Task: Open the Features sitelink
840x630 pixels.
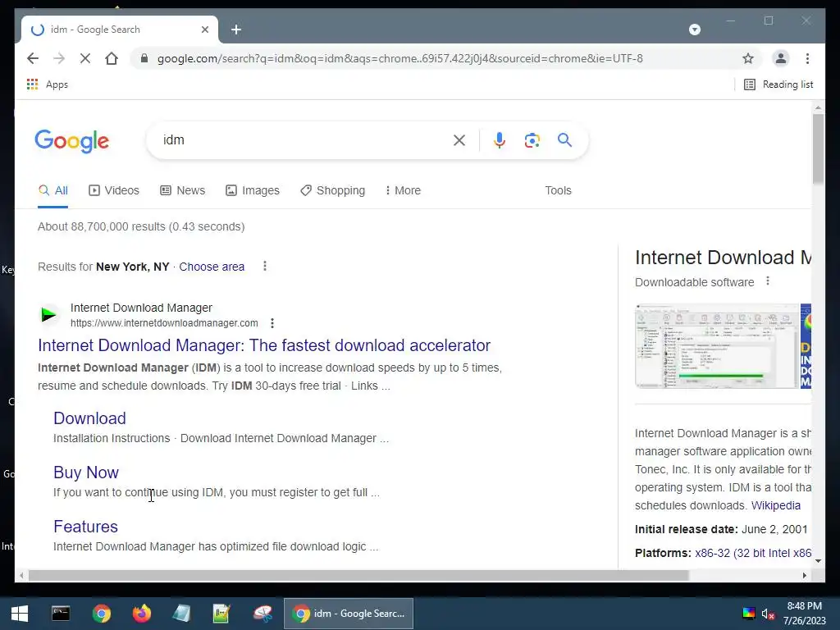Action: click(85, 527)
